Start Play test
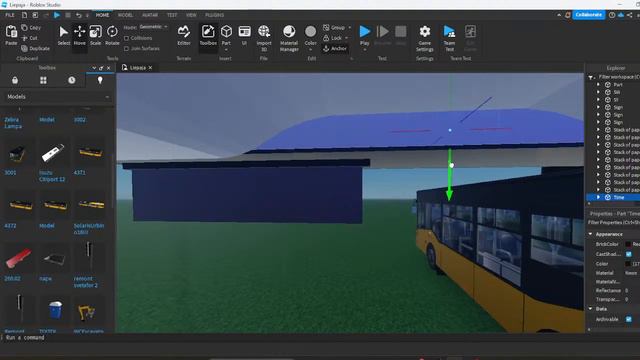640x360 pixels. tap(364, 32)
